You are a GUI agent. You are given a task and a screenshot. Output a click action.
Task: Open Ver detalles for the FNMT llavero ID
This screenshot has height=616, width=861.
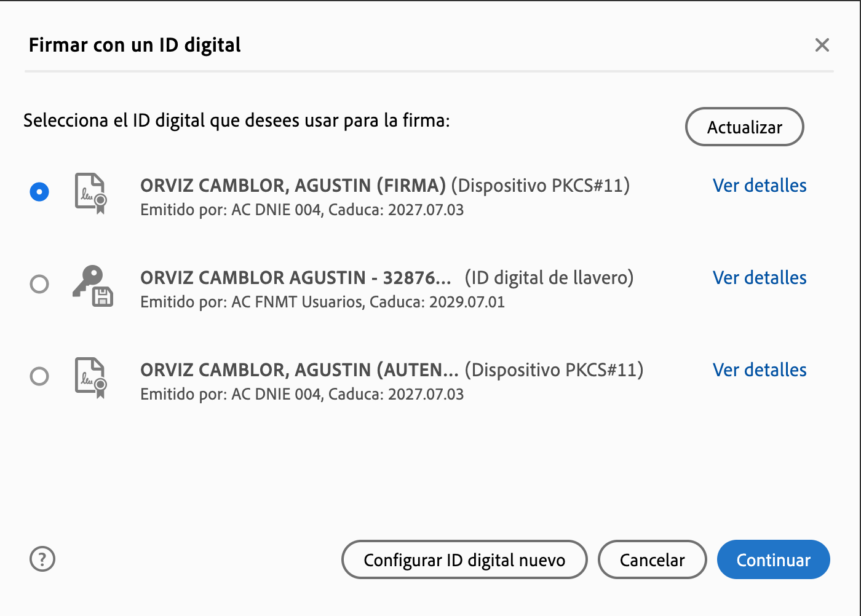coord(760,278)
